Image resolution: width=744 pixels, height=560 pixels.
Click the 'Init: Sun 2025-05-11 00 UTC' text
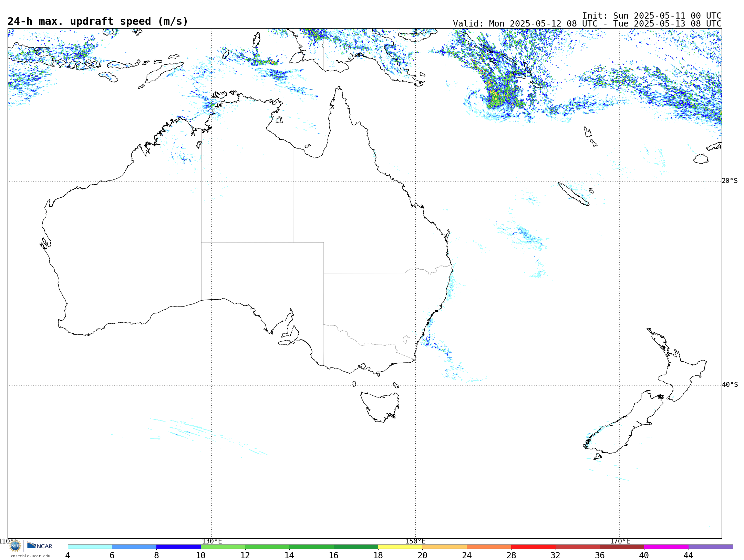pyautogui.click(x=652, y=16)
